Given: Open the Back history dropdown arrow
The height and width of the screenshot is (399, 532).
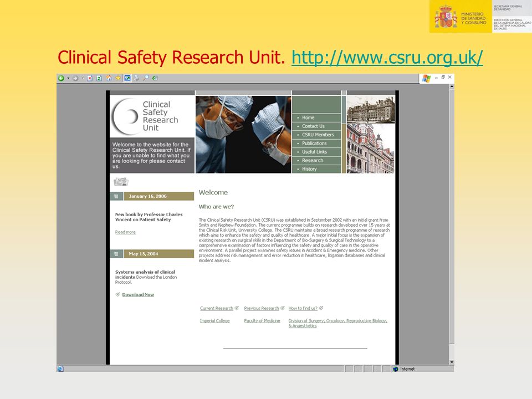Looking at the screenshot, I should pyautogui.click(x=68, y=78).
